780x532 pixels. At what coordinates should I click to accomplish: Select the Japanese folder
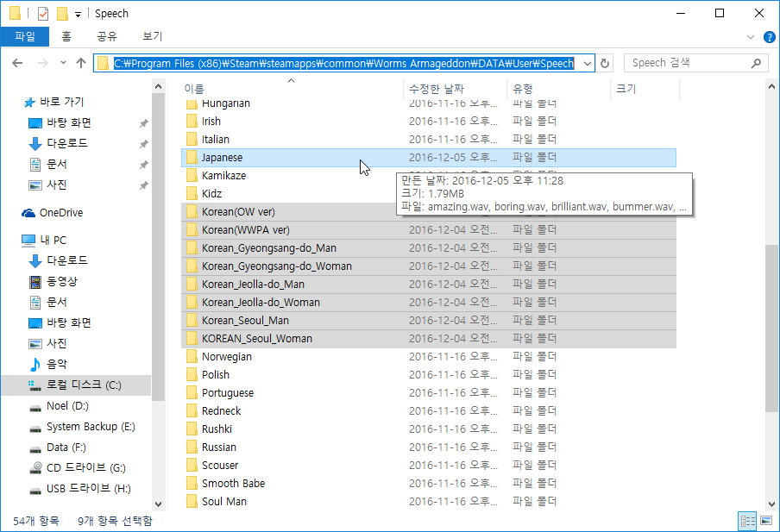(x=428, y=158)
